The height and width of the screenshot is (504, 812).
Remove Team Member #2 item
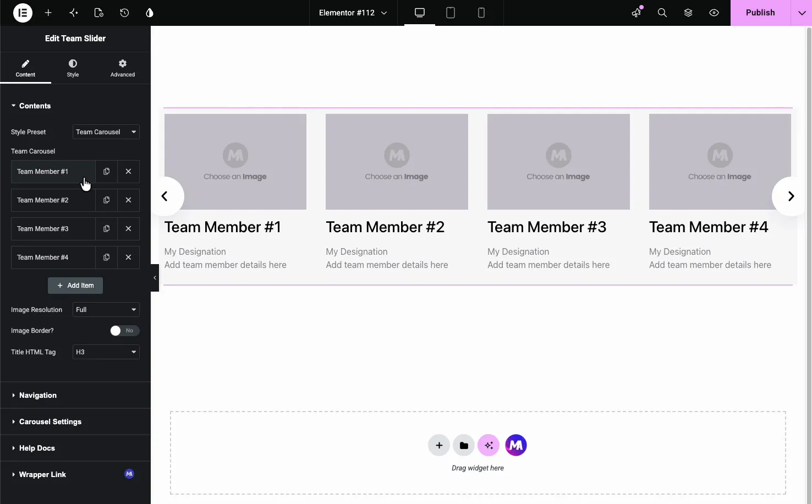128,200
